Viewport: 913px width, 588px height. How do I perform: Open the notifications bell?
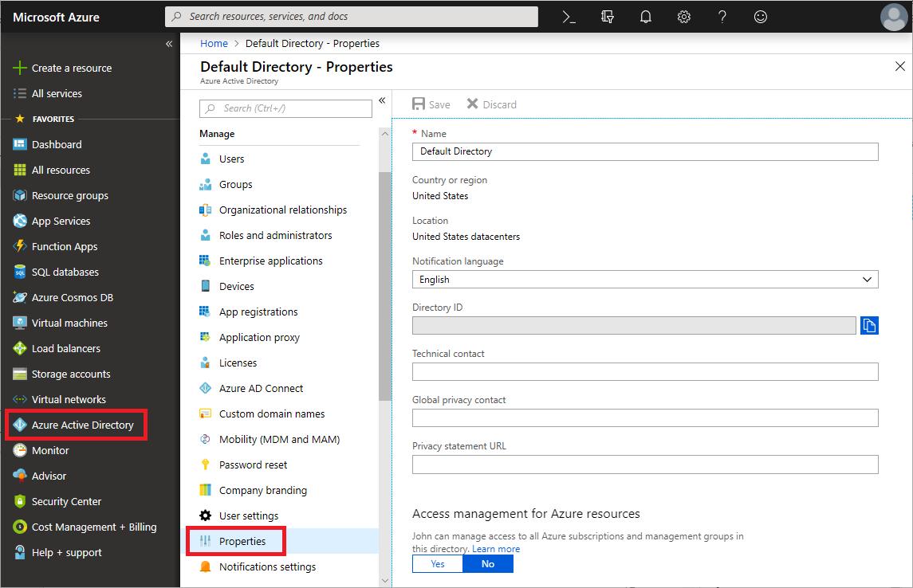[x=646, y=17]
